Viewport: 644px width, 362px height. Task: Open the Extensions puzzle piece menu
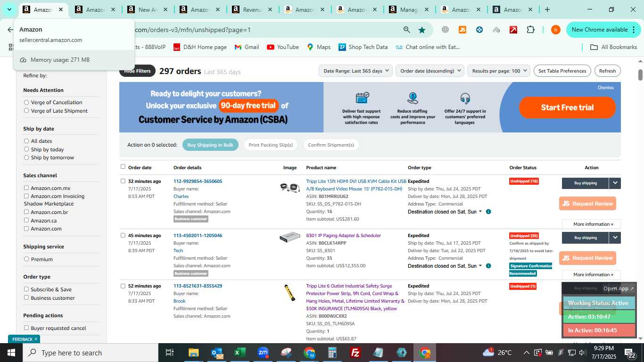(x=530, y=30)
